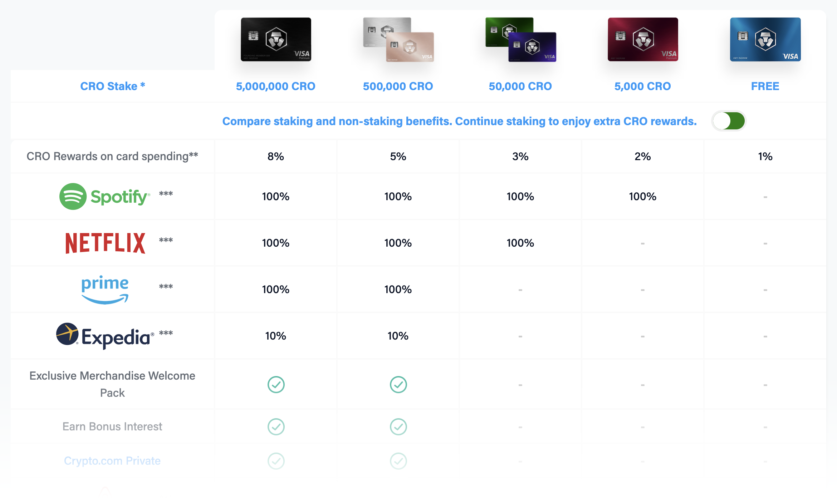The width and height of the screenshot is (837, 504).
Task: Click Welcome Pack checkmark under 500,000 CRO
Action: [398, 385]
